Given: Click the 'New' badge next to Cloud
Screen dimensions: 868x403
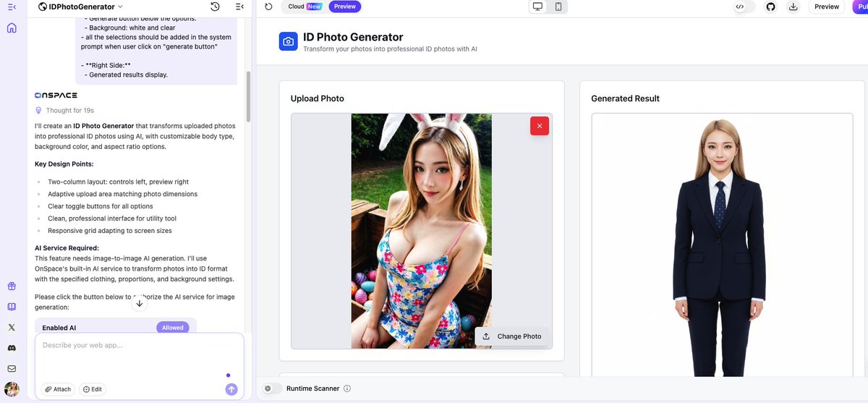Looking at the screenshot, I should (x=314, y=7).
